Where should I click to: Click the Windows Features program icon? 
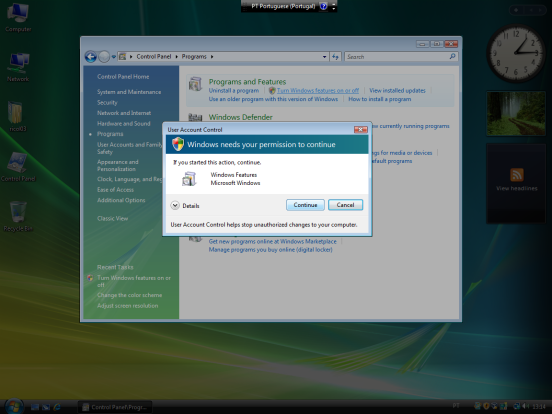tap(189, 179)
